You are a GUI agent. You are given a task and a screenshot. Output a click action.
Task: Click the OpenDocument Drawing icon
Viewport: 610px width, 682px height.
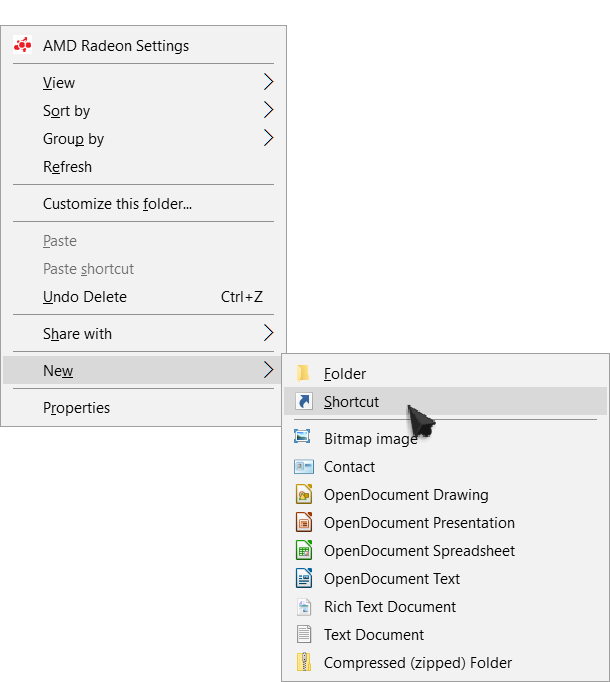coord(304,494)
